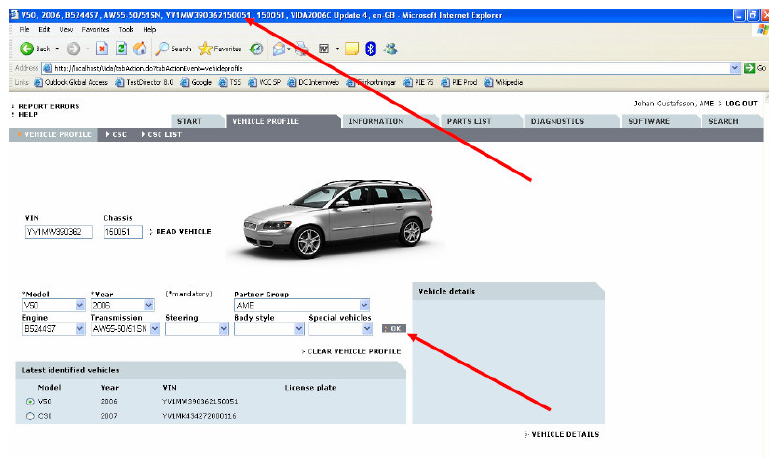Open the Help menu
The height and width of the screenshot is (467, 778).
150,29
